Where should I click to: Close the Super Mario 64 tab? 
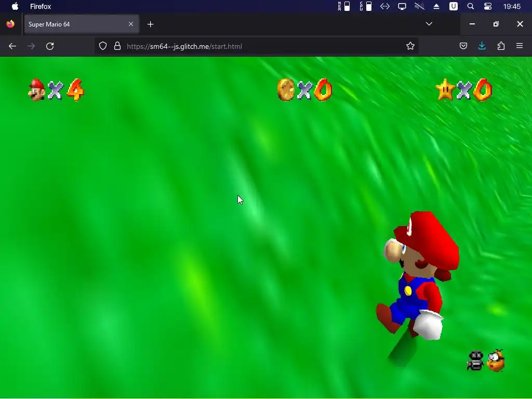tap(131, 24)
